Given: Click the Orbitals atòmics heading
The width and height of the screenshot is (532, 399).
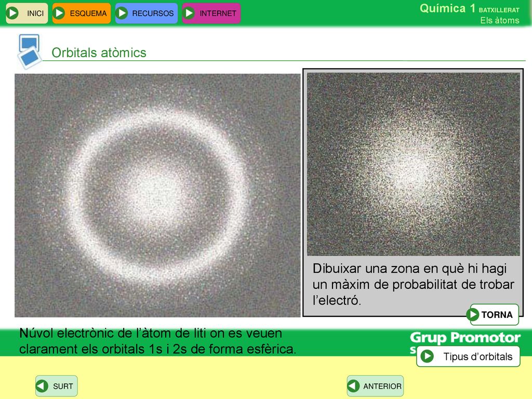Looking at the screenshot, I should point(99,52).
